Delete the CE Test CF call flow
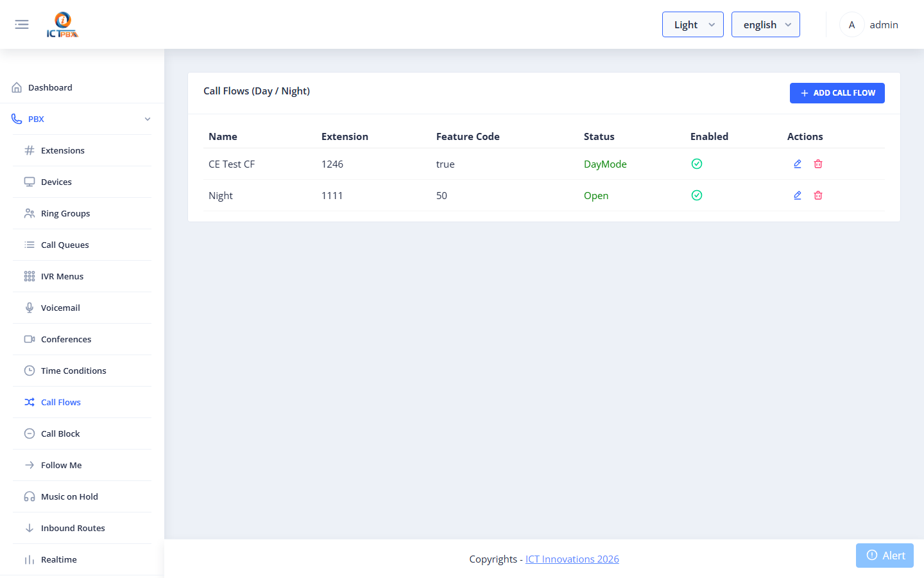Image resolution: width=924 pixels, height=578 pixels. pyautogui.click(x=818, y=164)
